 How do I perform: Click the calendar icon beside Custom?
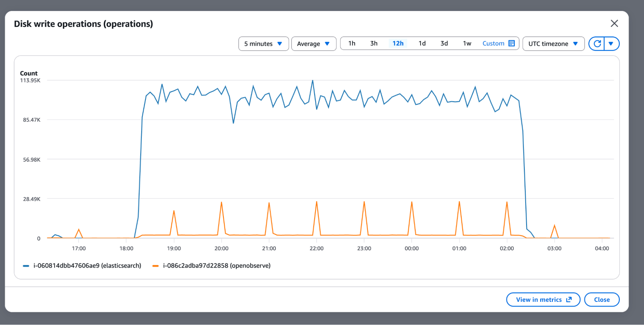512,43
